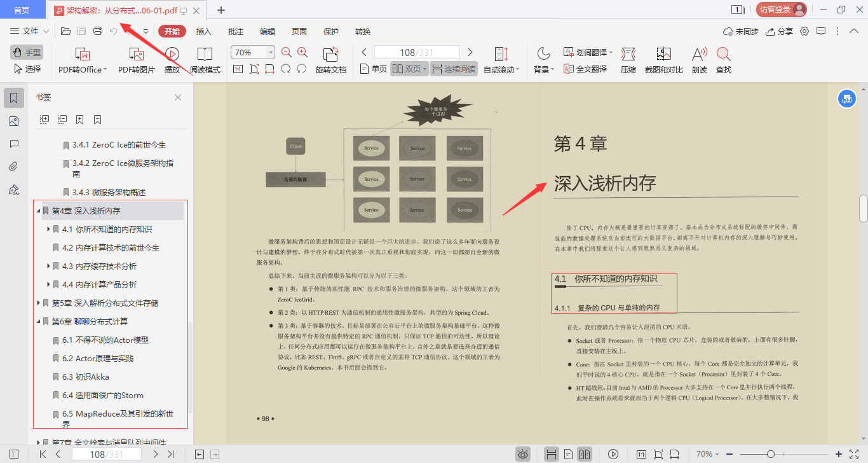
Task: Open bookmark 6.3 初识Akka
Action: click(x=86, y=377)
